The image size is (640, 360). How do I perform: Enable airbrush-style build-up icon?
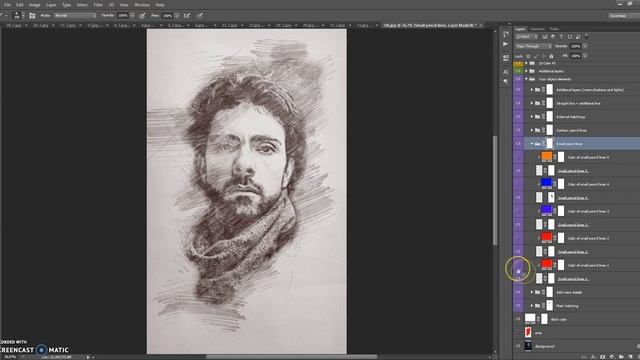click(x=187, y=16)
